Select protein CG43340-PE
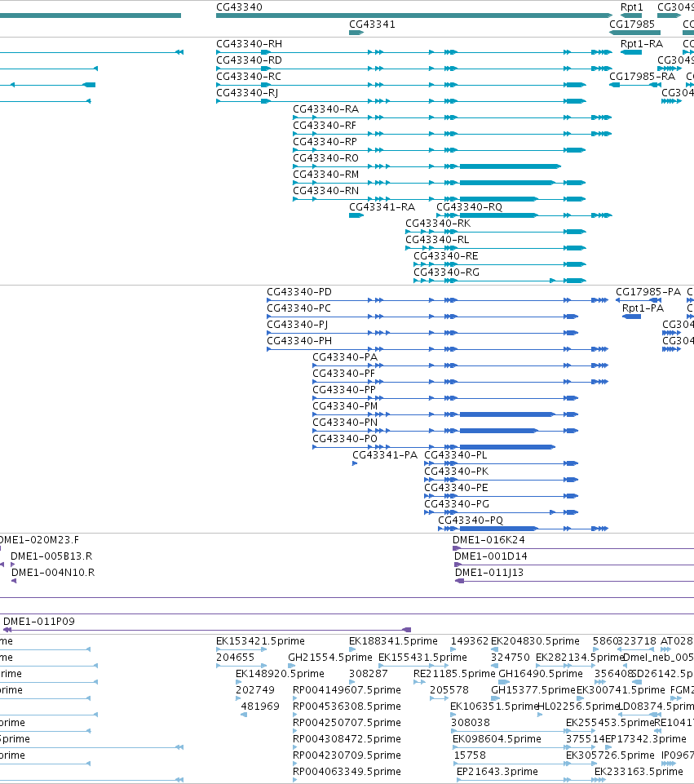This screenshot has height=784, width=694. 456,488
